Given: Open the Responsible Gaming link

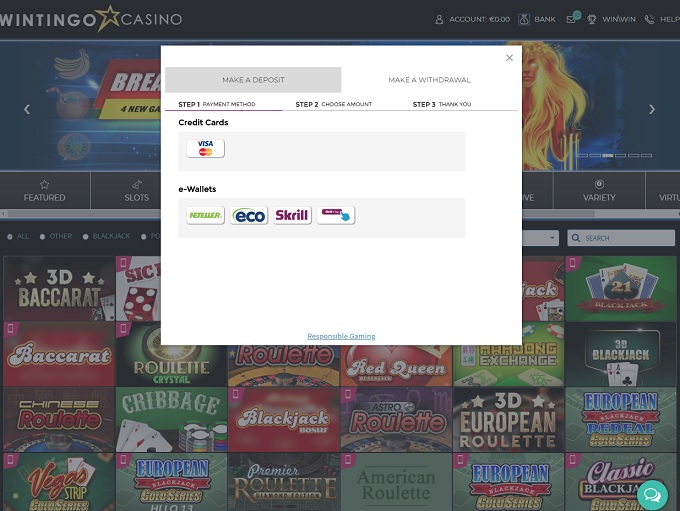Looking at the screenshot, I should 341,336.
